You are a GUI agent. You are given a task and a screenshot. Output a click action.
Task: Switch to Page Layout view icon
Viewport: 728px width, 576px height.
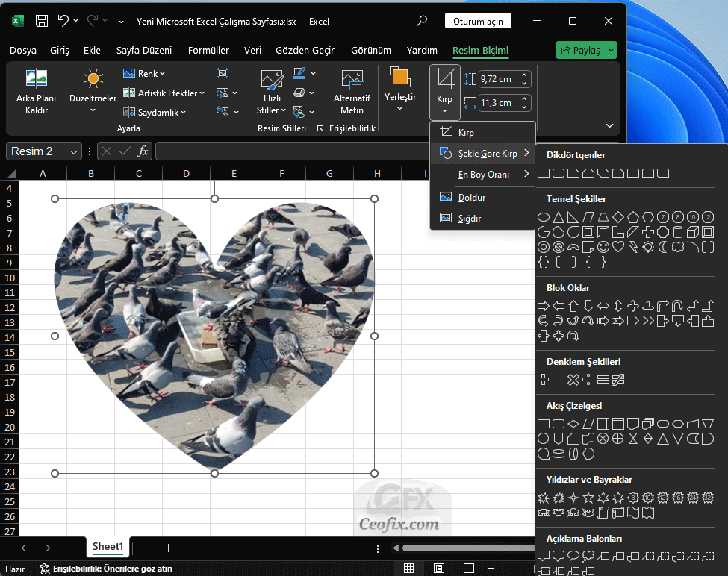(x=439, y=568)
